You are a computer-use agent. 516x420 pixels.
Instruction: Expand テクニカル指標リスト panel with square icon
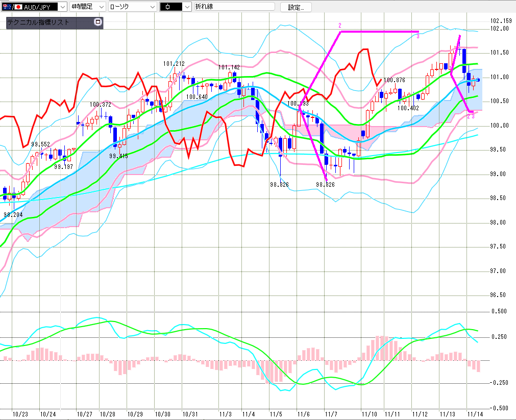click(98, 22)
